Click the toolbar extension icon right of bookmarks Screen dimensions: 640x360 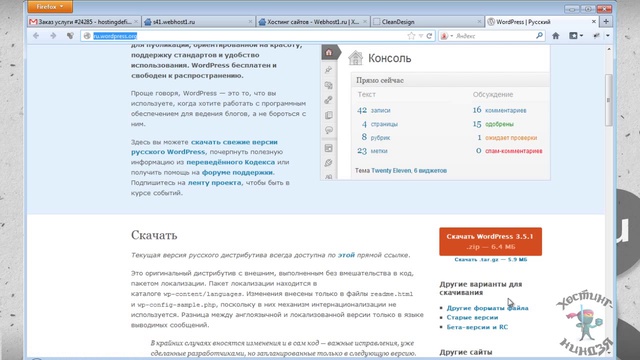tap(597, 36)
